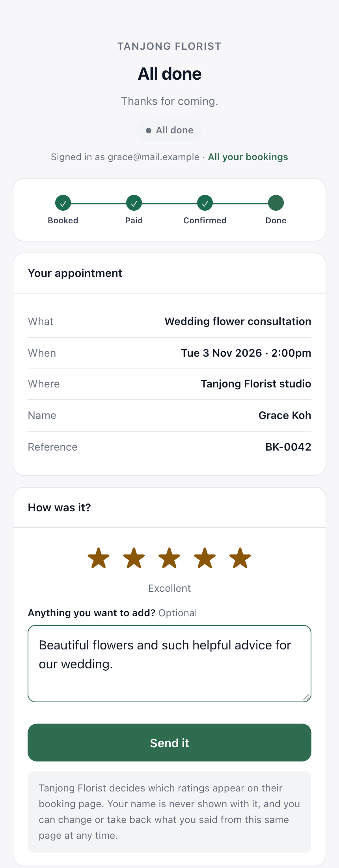Select the second rating star

[134, 558]
